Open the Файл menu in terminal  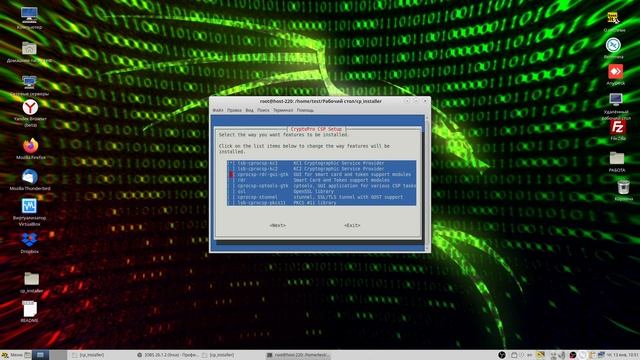point(218,110)
